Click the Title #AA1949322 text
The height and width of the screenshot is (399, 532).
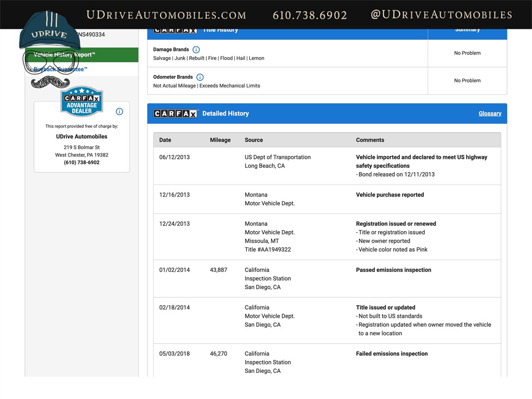[x=268, y=249]
